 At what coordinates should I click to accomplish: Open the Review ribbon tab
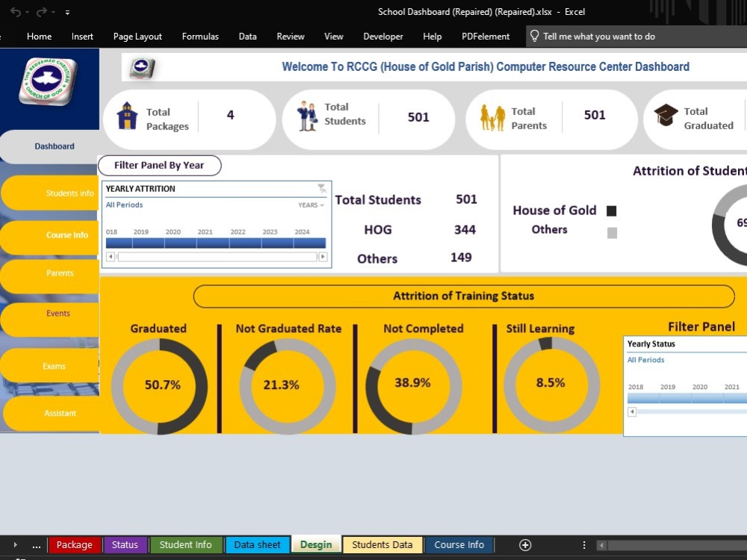[291, 36]
